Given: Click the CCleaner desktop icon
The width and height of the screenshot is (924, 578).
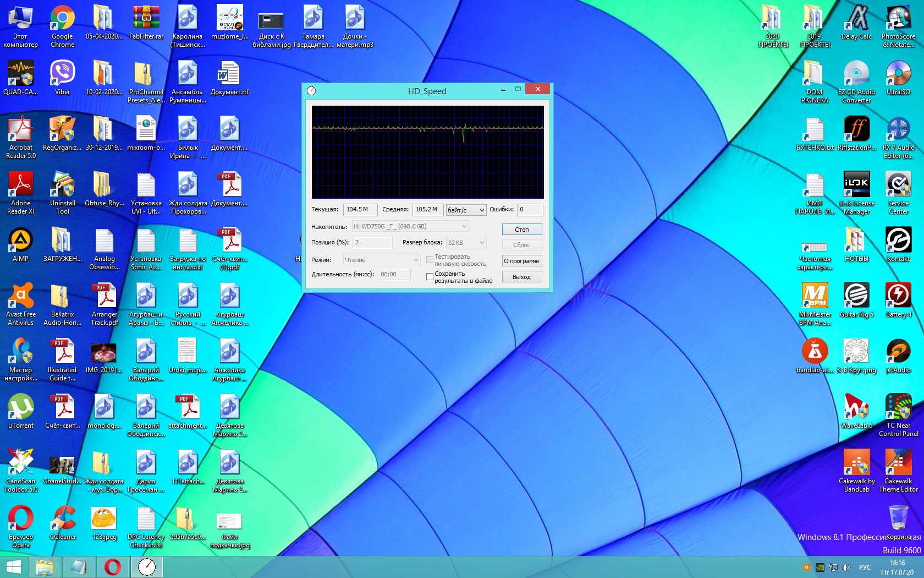Looking at the screenshot, I should [62, 519].
